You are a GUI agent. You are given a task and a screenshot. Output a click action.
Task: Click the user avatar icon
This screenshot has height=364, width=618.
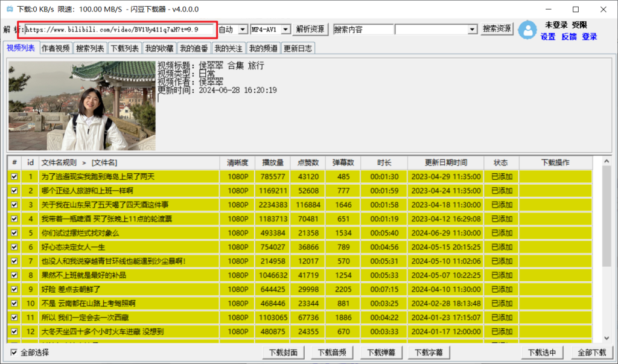527,30
